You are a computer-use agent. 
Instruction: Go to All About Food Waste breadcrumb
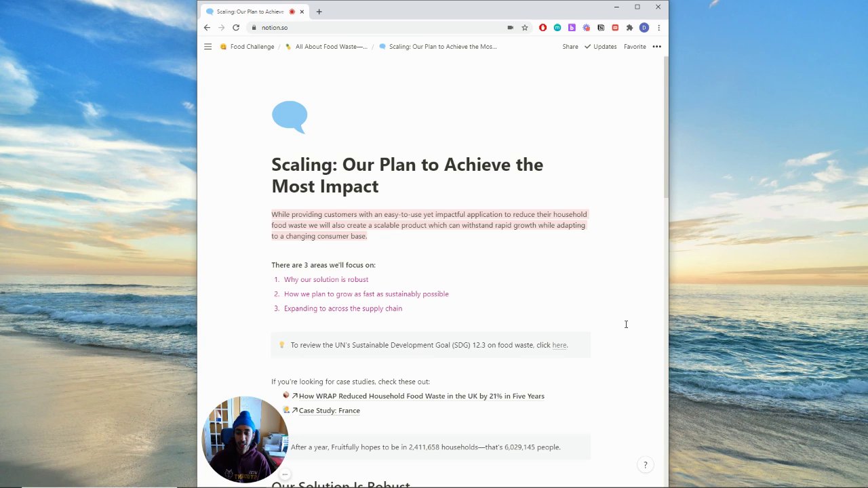(326, 47)
